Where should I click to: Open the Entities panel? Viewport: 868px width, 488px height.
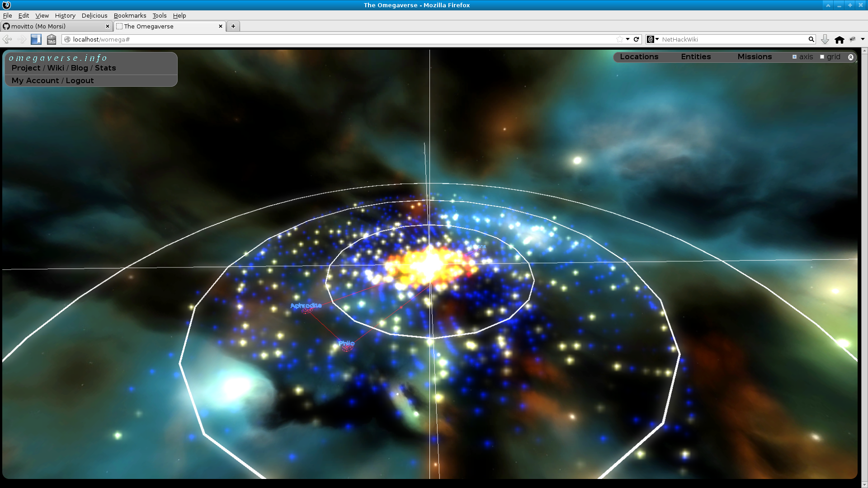pos(696,56)
